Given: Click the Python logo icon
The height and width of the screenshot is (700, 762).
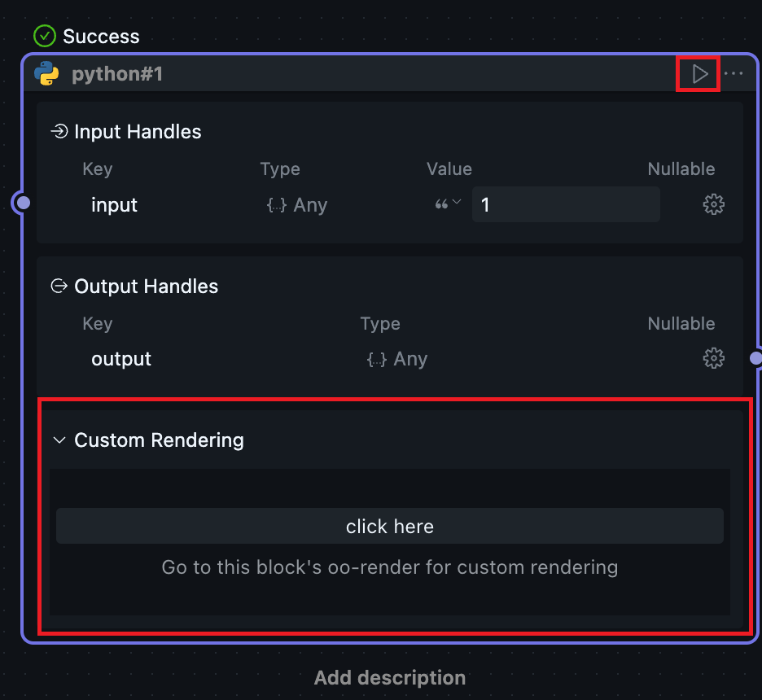Looking at the screenshot, I should [x=46, y=74].
